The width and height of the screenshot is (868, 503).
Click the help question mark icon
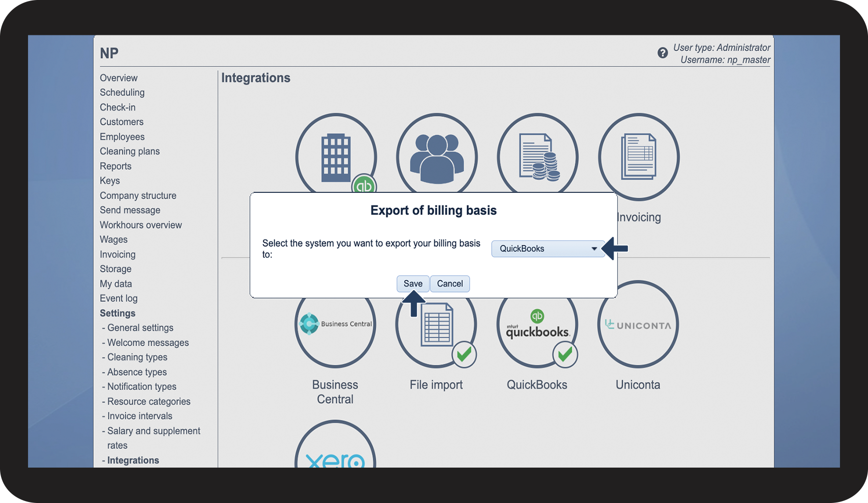662,53
